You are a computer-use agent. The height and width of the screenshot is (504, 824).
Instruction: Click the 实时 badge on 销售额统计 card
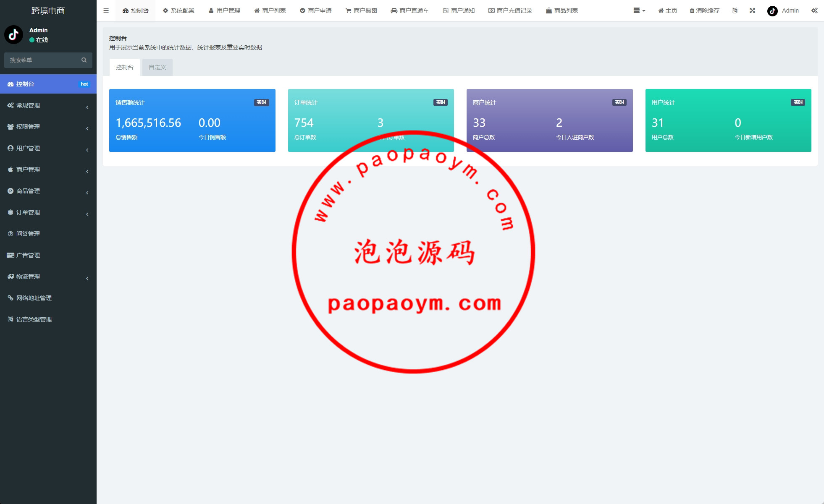point(261,102)
